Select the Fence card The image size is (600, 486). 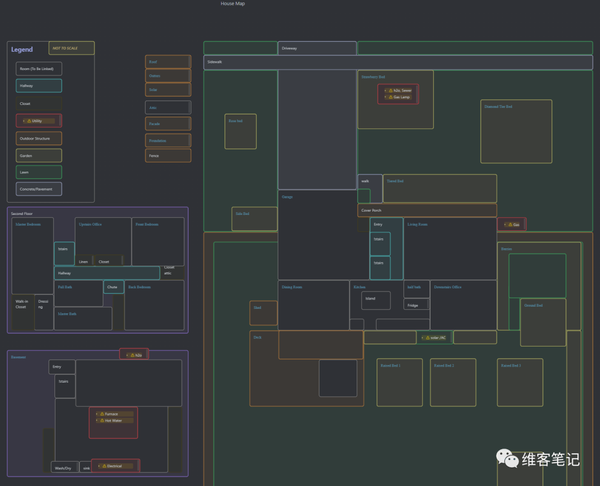click(x=168, y=156)
